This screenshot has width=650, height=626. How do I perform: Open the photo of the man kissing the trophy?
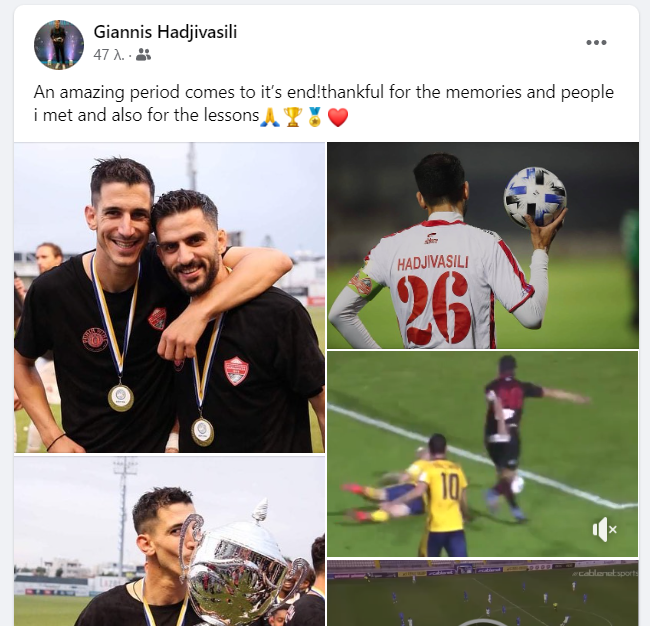170,541
